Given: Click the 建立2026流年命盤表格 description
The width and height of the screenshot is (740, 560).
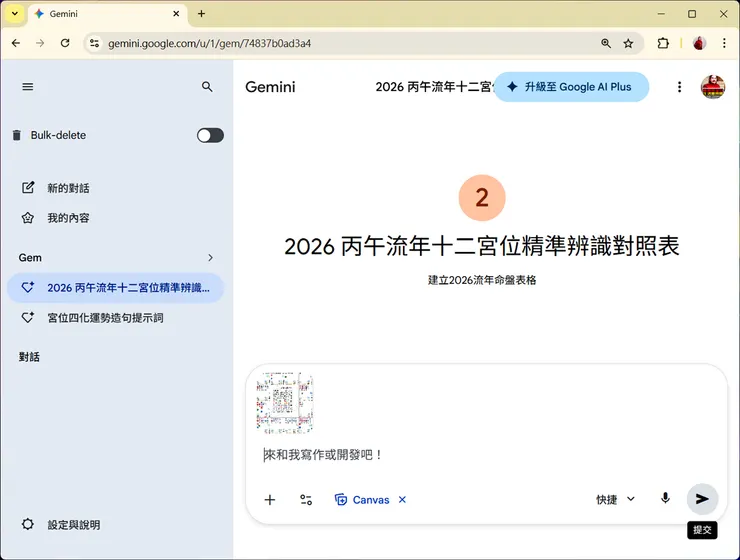Looking at the screenshot, I should [482, 280].
